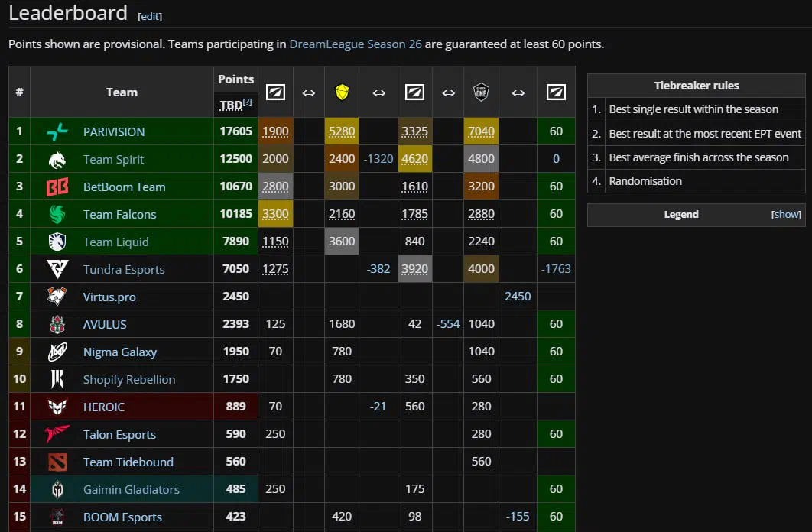Open the DreamLeague Season 26 link

(356, 44)
